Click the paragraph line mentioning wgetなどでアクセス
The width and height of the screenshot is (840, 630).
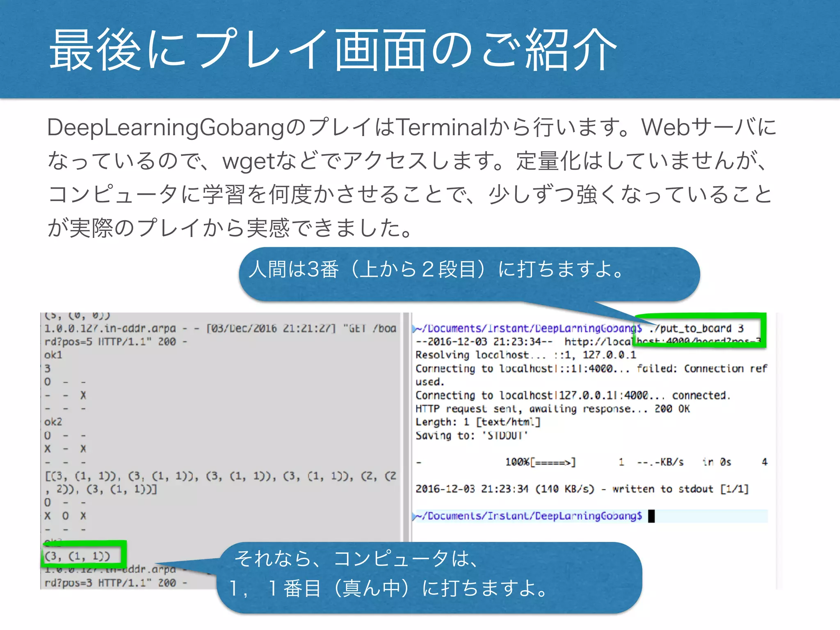(x=408, y=160)
